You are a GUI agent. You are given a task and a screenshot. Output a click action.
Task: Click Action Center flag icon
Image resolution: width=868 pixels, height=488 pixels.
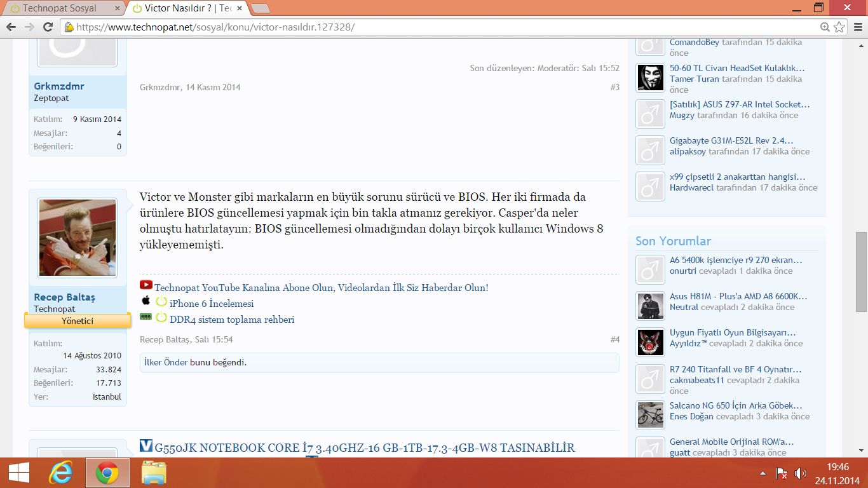click(x=782, y=473)
